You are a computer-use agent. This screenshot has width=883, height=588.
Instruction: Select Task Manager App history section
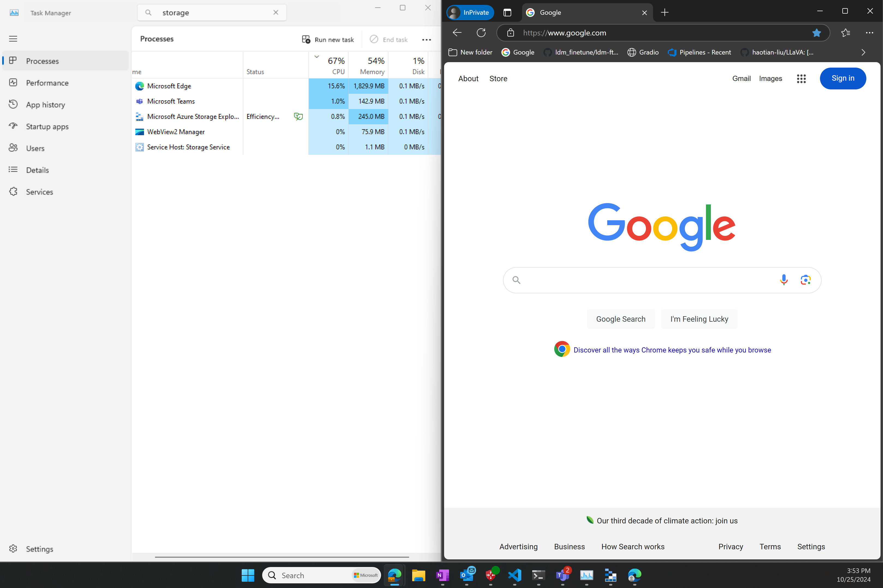click(x=46, y=104)
